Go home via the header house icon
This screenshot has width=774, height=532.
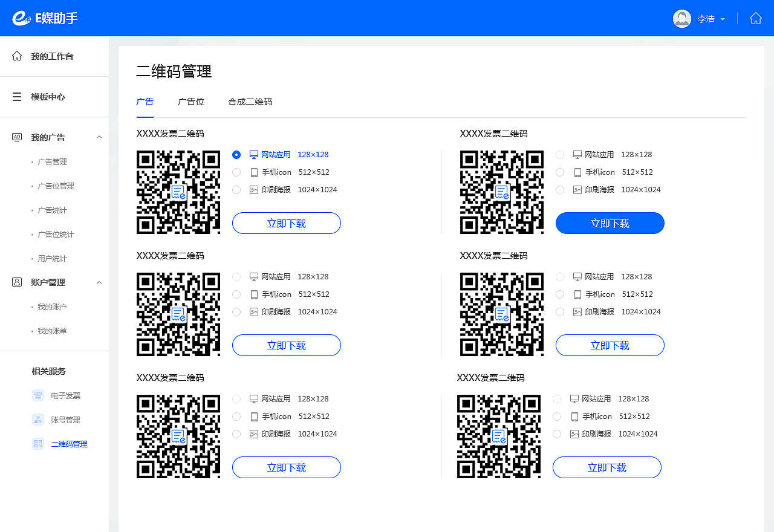pyautogui.click(x=756, y=18)
